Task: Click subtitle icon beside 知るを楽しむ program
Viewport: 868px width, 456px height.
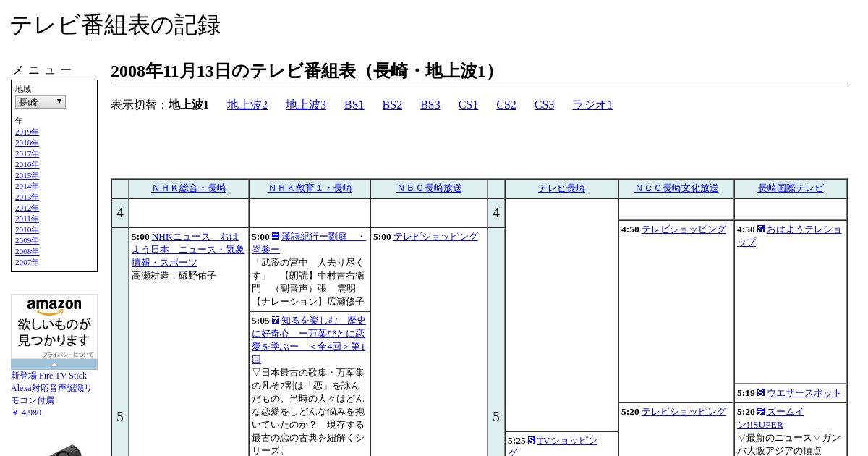Action: (276, 320)
